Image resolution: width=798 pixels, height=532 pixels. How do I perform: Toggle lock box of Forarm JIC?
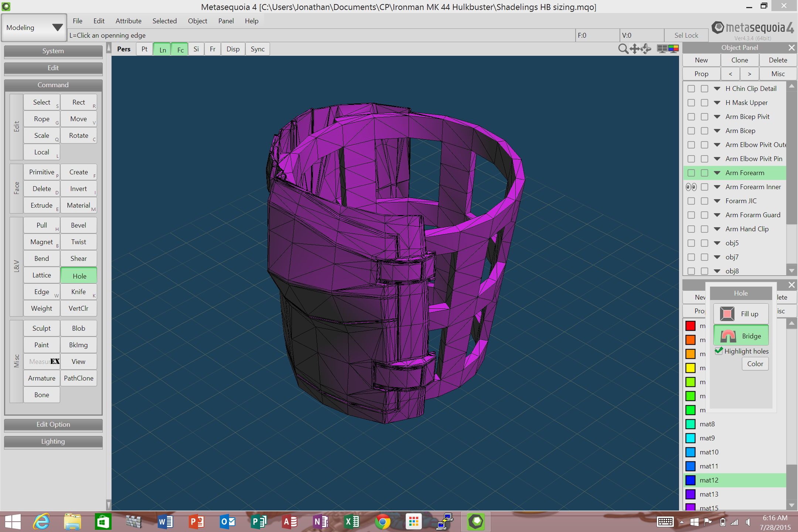705,201
